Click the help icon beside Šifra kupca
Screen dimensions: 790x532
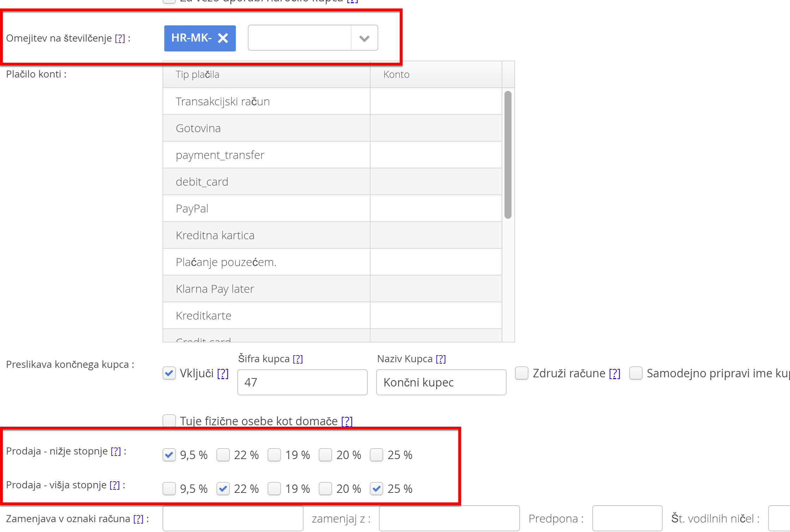pyautogui.click(x=298, y=359)
